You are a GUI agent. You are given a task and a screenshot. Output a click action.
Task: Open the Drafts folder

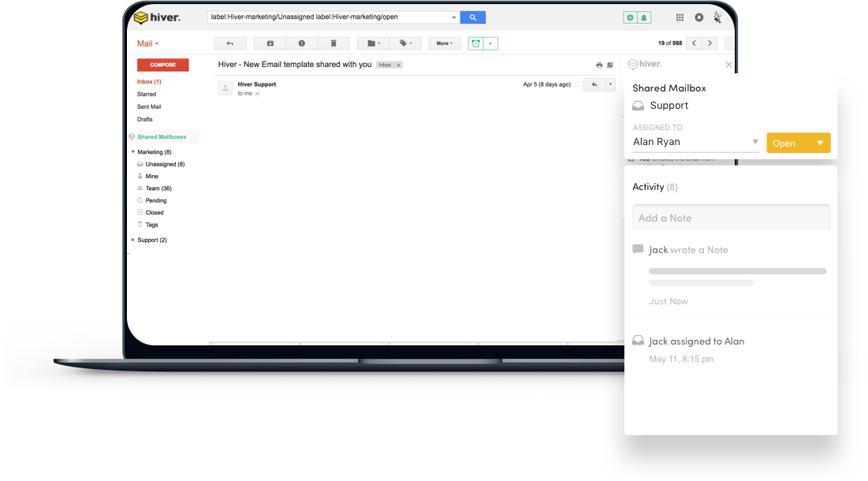(x=144, y=120)
